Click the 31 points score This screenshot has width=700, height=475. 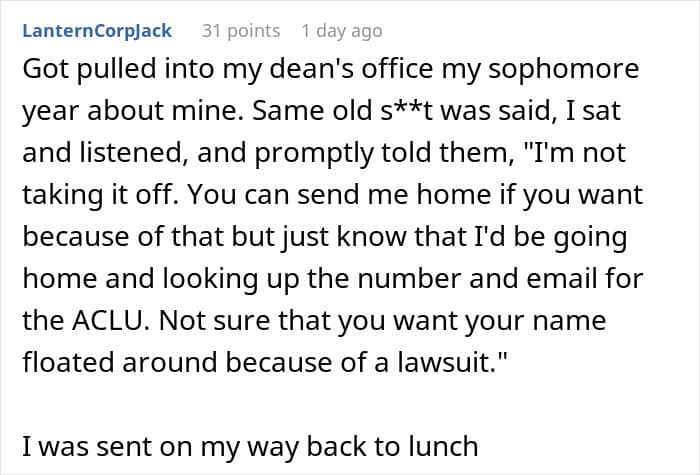pyautogui.click(x=241, y=31)
